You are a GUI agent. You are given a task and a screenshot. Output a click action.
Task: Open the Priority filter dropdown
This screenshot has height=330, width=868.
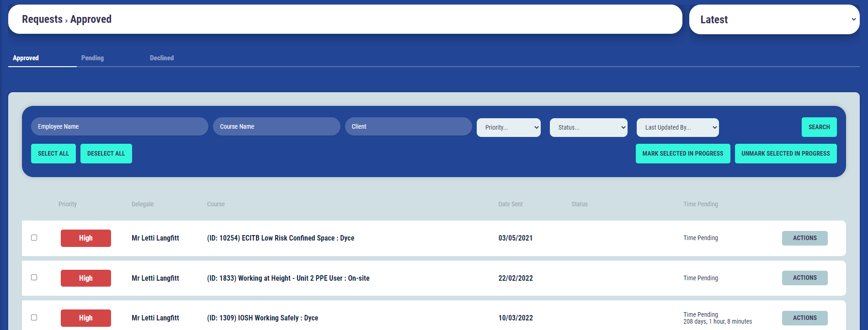click(508, 128)
